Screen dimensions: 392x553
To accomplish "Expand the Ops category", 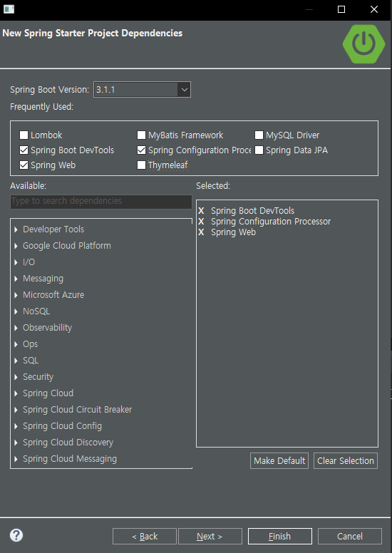I will point(16,344).
